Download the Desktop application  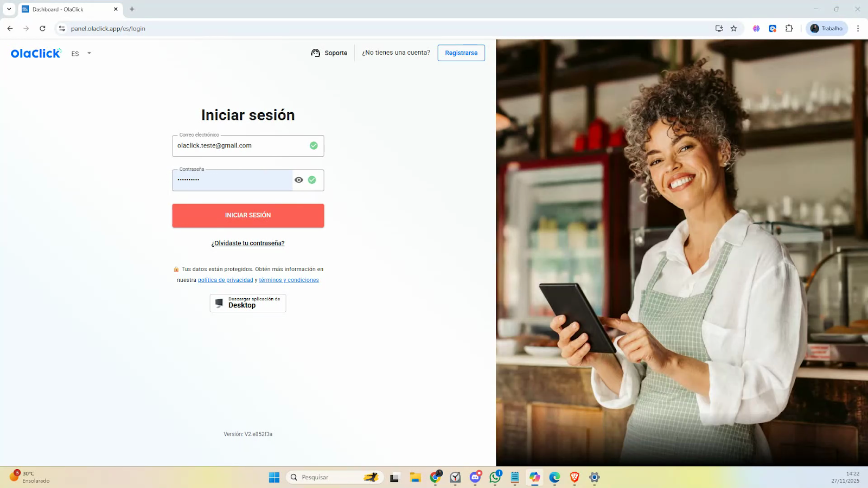click(248, 303)
